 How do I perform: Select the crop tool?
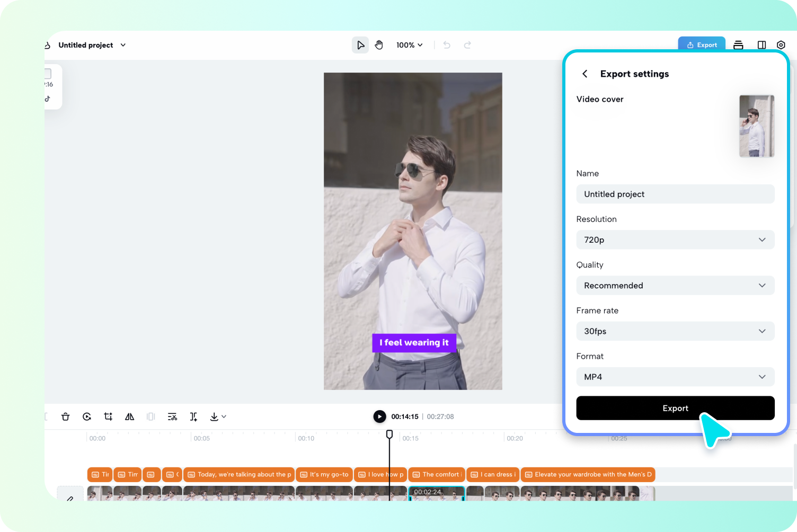click(x=108, y=416)
